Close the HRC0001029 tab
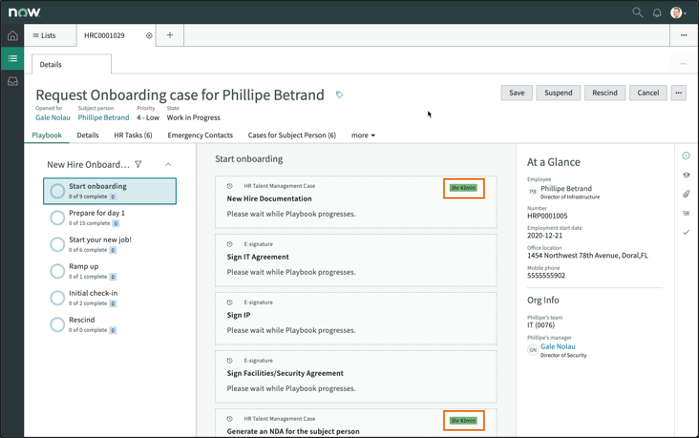Image resolution: width=699 pixels, height=438 pixels. coord(149,36)
